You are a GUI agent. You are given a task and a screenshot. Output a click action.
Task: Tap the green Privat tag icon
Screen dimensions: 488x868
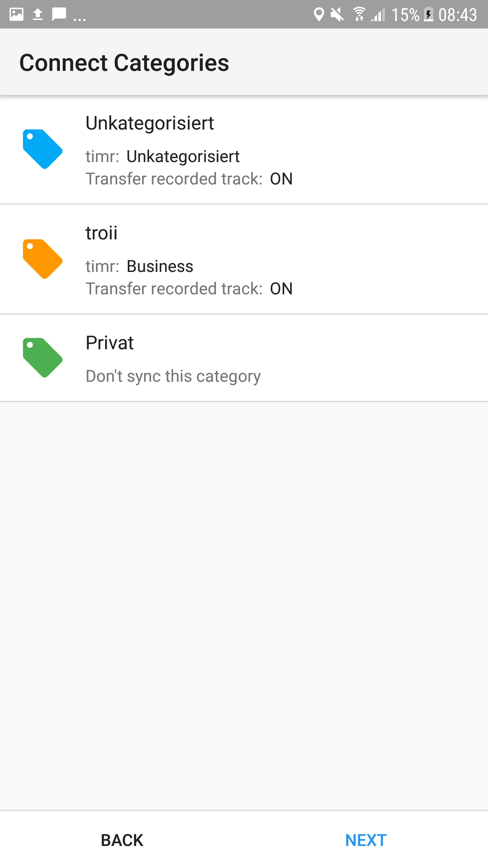click(x=42, y=358)
